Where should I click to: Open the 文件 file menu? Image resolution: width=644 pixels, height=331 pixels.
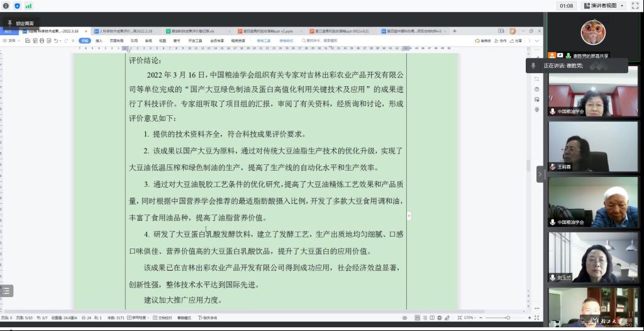click(11, 41)
